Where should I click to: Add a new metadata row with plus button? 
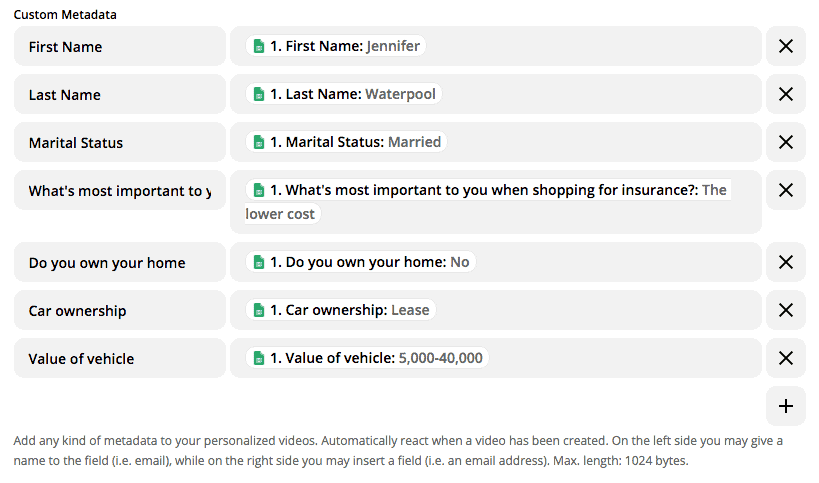pyautogui.click(x=785, y=406)
